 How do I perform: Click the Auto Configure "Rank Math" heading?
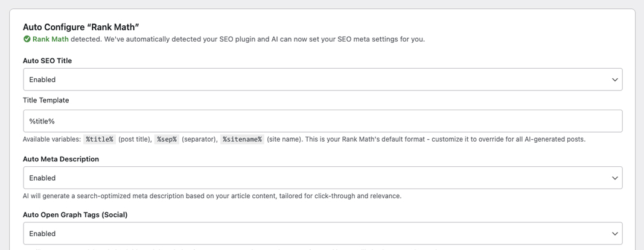[x=81, y=27]
